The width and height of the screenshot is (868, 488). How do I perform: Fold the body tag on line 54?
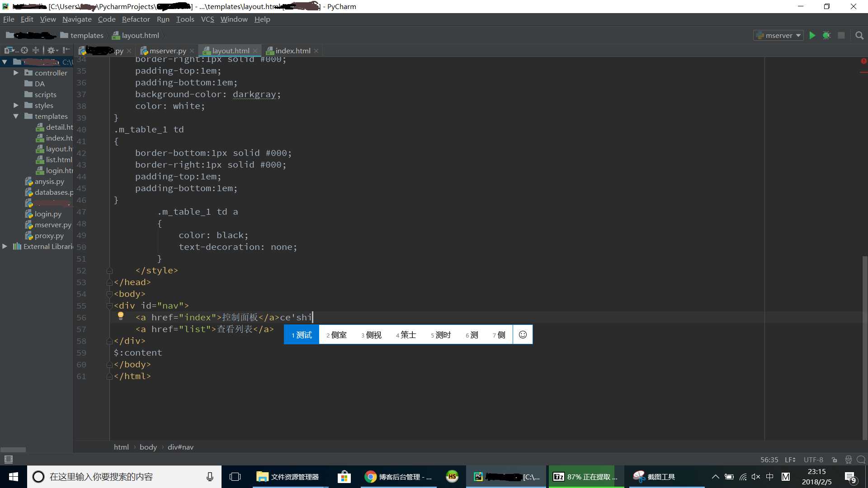pyautogui.click(x=109, y=294)
